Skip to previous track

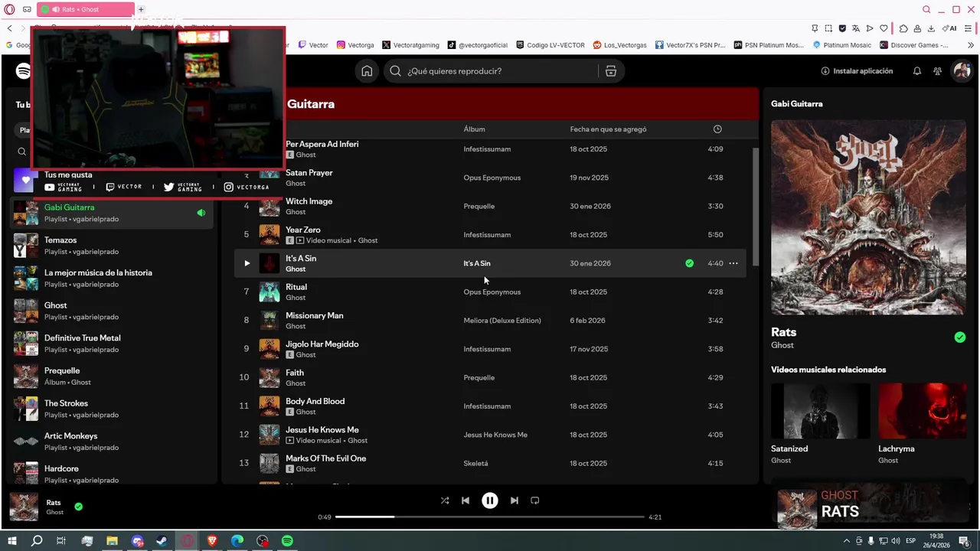[465, 500]
